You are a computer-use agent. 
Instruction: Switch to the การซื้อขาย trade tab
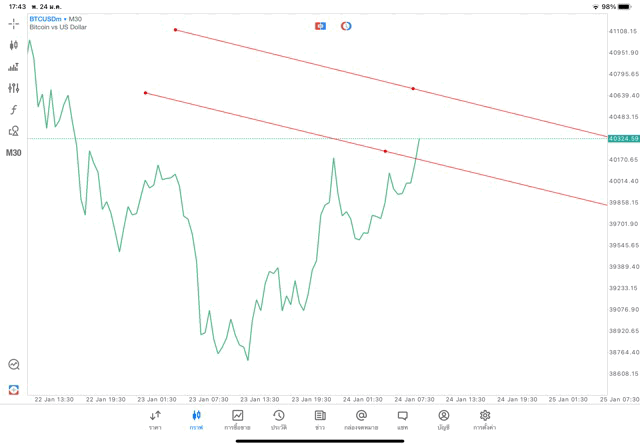238,420
